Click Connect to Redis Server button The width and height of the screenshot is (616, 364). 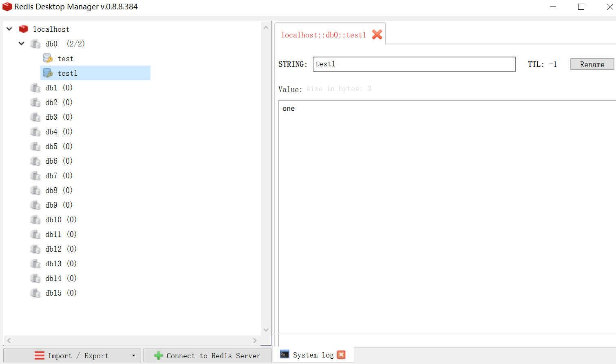[208, 355]
